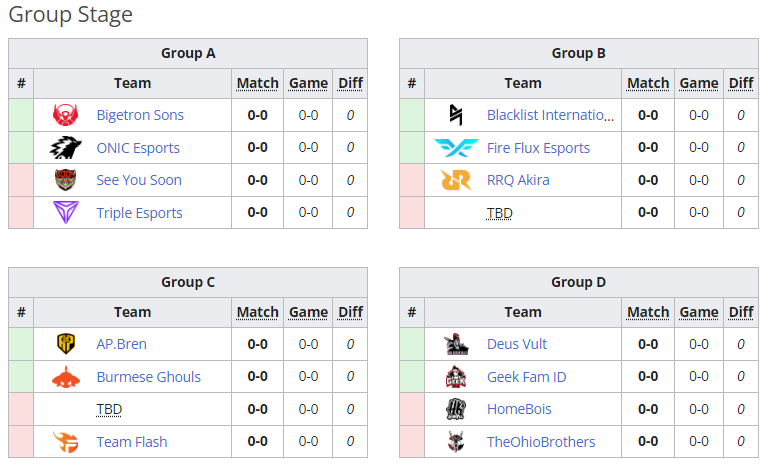The height and width of the screenshot is (465, 769).
Task: Click the Fire Flux Esports logo
Action: click(456, 148)
